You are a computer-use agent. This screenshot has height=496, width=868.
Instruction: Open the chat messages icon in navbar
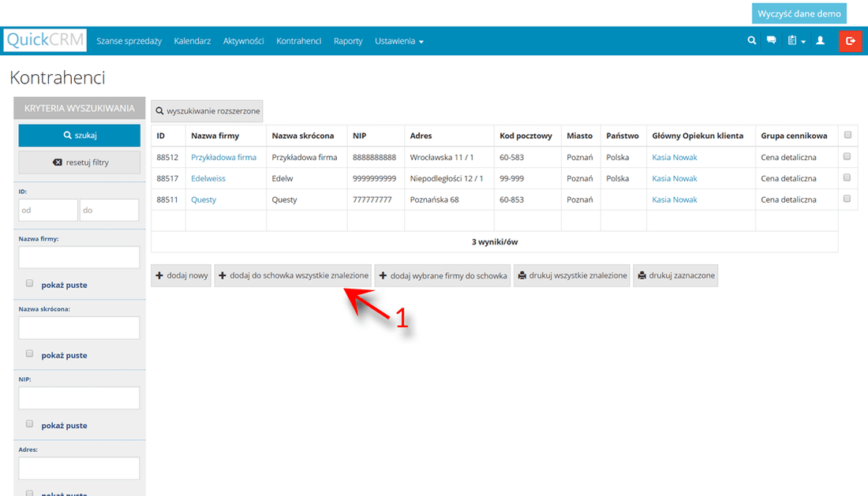pyautogui.click(x=771, y=41)
